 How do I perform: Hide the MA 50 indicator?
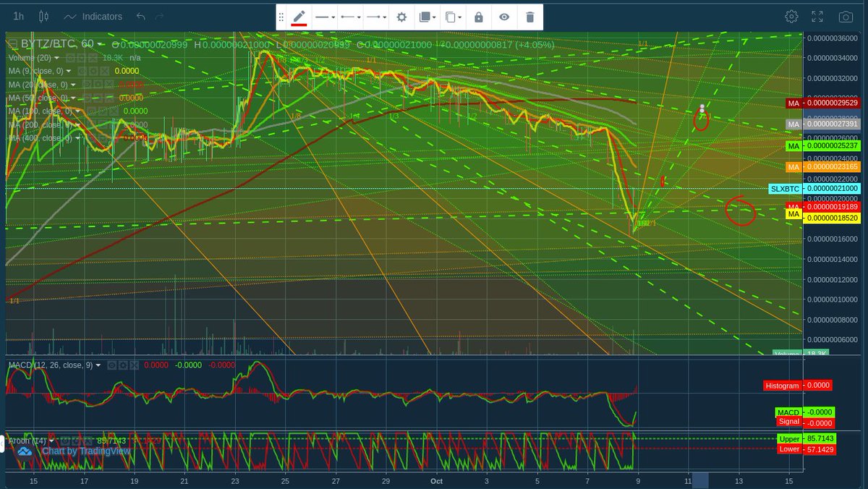point(86,98)
